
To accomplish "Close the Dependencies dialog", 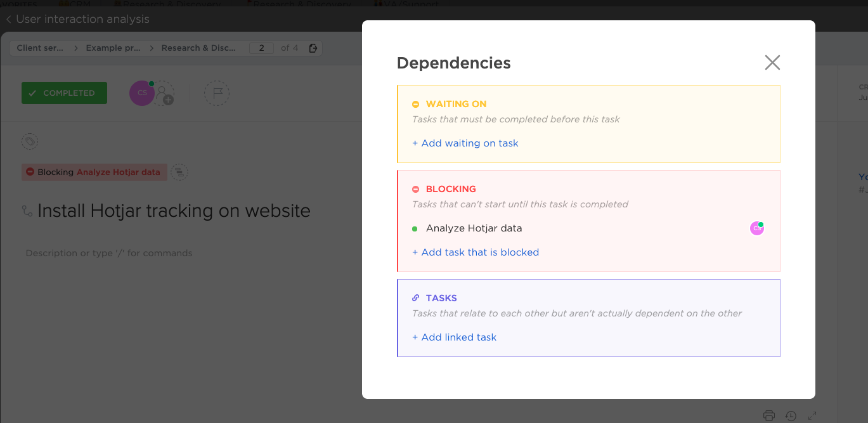I will click(x=772, y=62).
